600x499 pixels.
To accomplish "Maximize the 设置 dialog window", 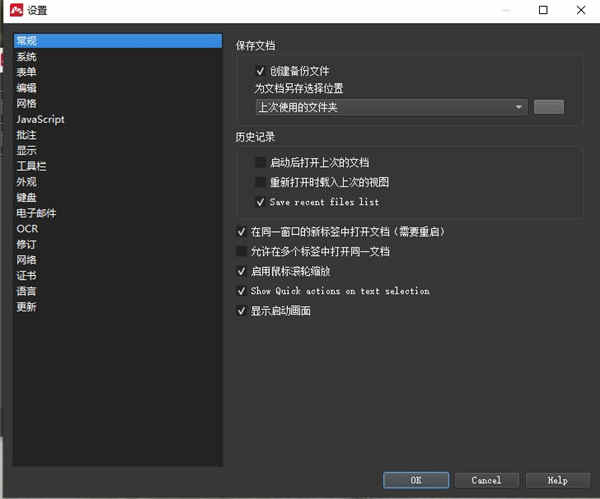I will 543,10.
